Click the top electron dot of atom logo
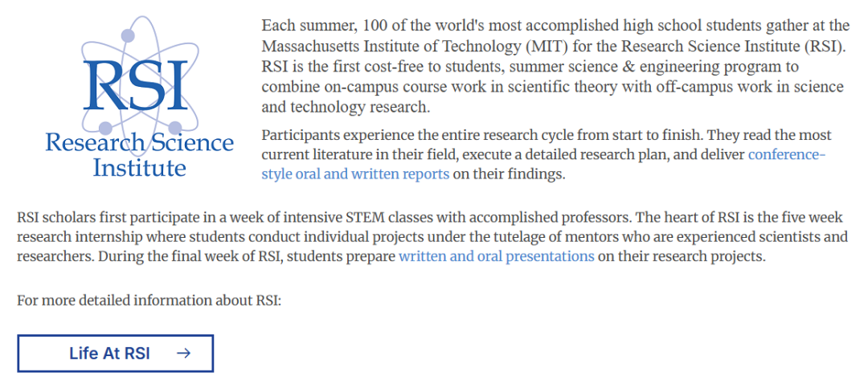Screen dimensions: 868x389 (127, 36)
